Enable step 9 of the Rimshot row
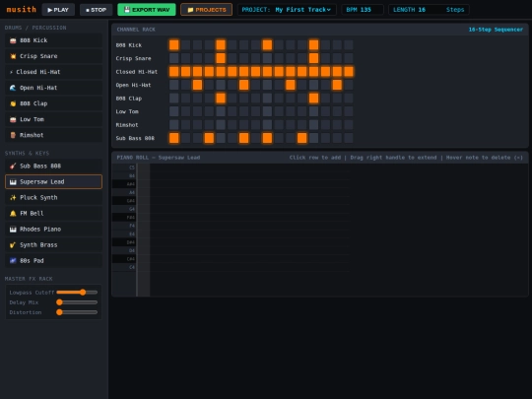Image resolution: width=532 pixels, height=399 pixels. (x=267, y=124)
